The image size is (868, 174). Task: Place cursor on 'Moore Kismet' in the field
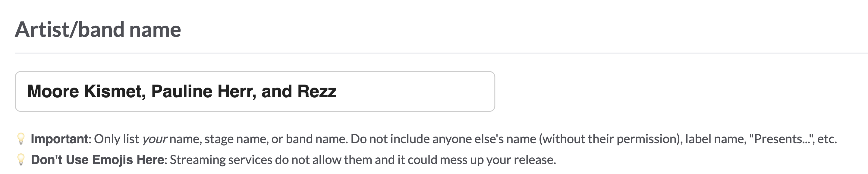pos(86,91)
